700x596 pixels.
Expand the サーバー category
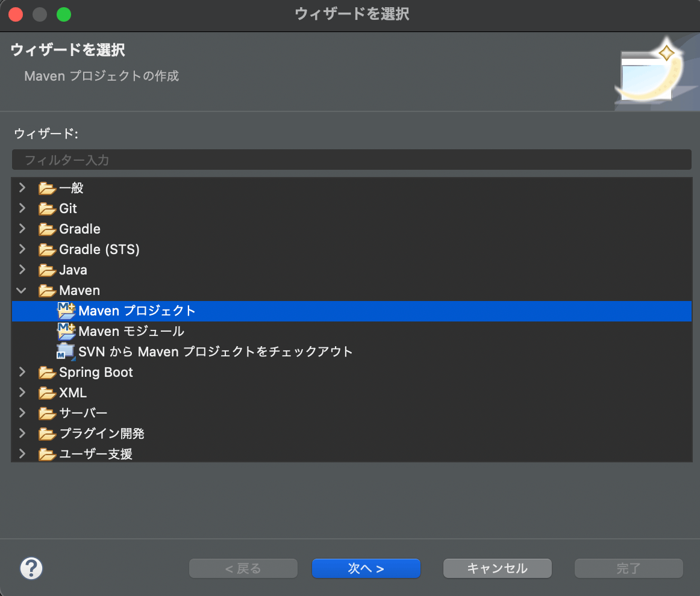22,412
